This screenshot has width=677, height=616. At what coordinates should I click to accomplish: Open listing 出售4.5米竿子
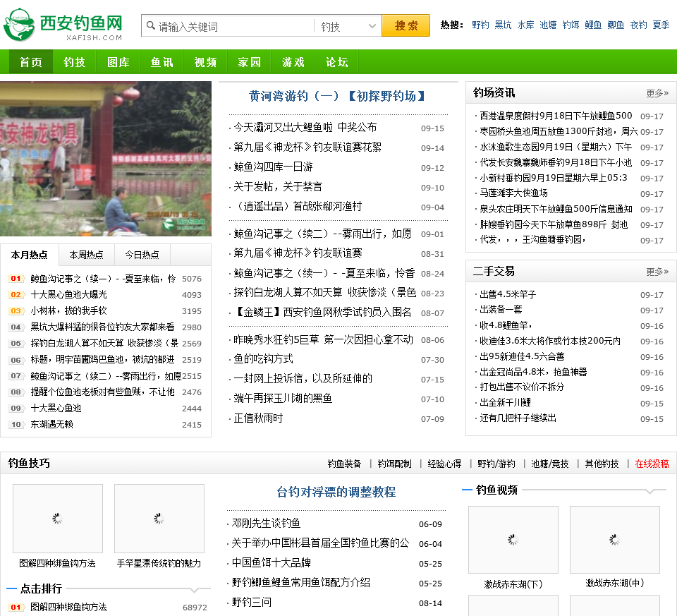click(x=508, y=294)
